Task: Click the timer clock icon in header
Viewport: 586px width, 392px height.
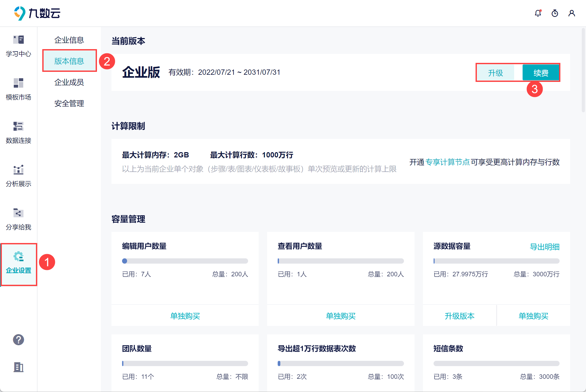Action: [x=555, y=13]
